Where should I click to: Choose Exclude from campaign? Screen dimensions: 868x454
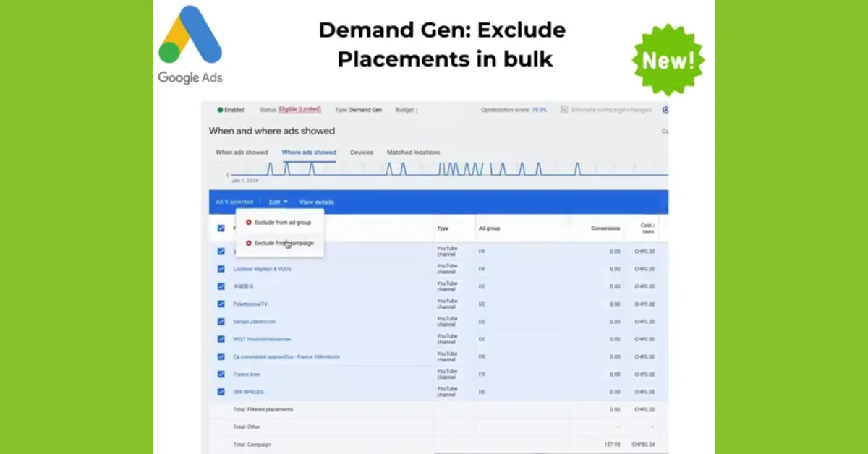pos(281,244)
